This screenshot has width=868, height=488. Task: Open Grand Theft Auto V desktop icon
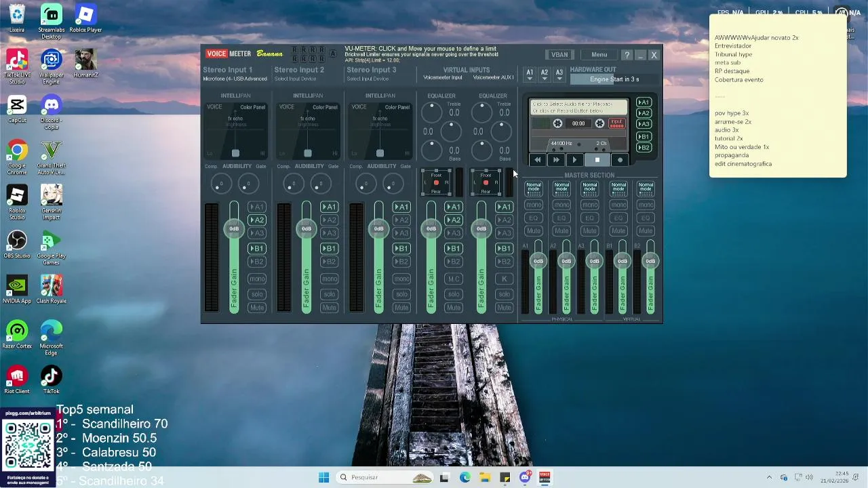(x=51, y=157)
